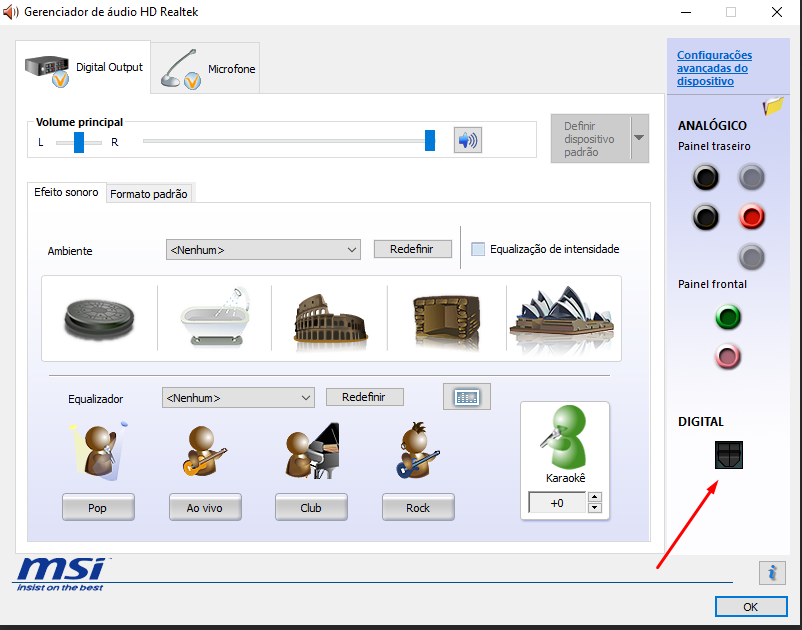The image size is (802, 630).
Task: Decrease the Karaokê key value
Action: tap(594, 508)
